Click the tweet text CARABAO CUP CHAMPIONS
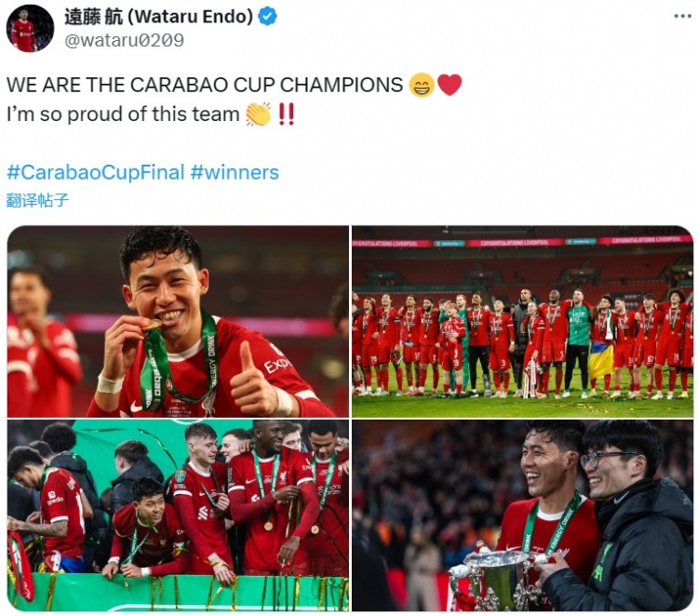 tap(267, 85)
